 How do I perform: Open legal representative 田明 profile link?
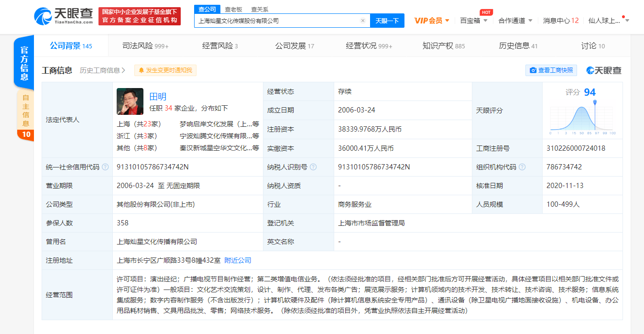(158, 96)
